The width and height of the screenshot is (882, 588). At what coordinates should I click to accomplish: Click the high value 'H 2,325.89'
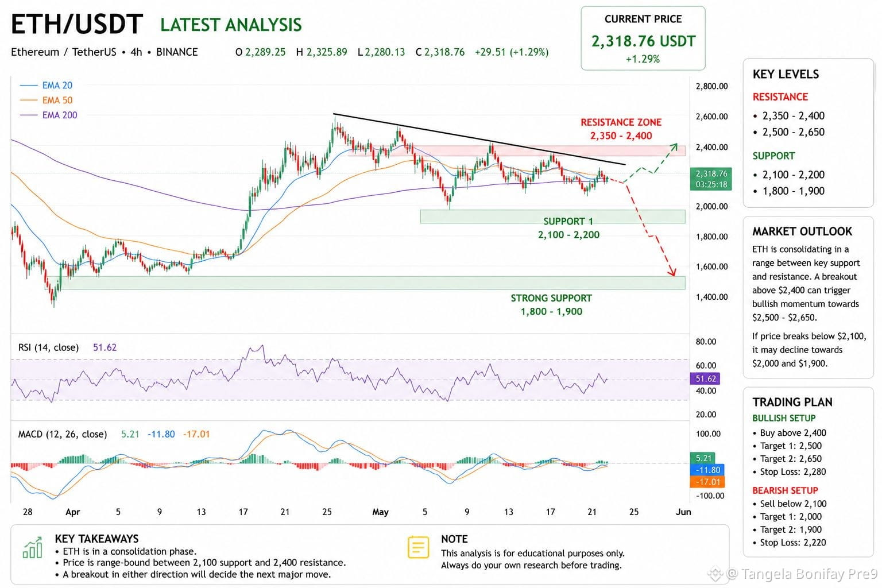pos(322,52)
